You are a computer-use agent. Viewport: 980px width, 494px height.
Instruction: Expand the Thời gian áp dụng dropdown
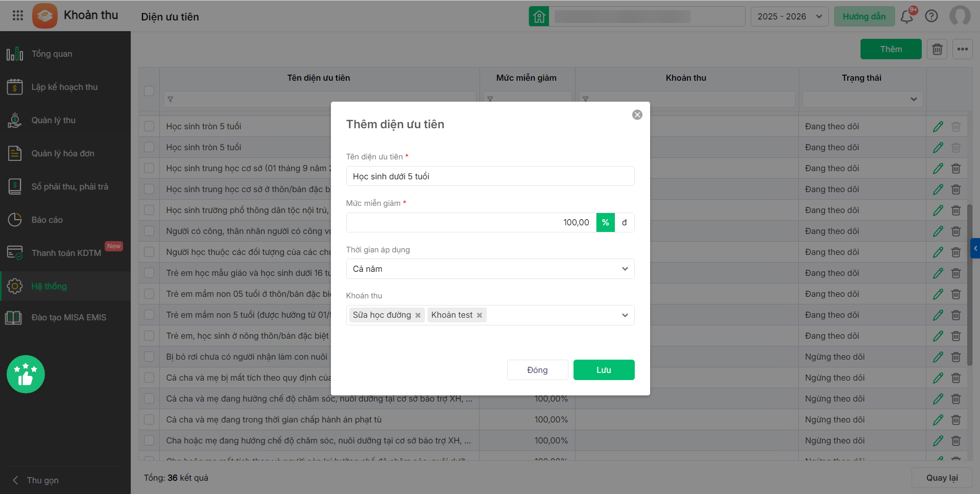pos(490,269)
